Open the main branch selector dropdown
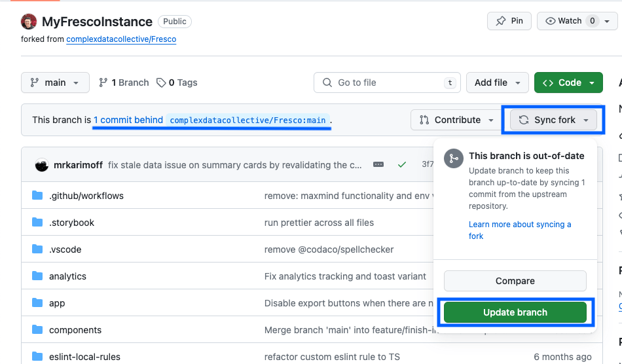Screen dimensions: 622x364 coord(55,82)
